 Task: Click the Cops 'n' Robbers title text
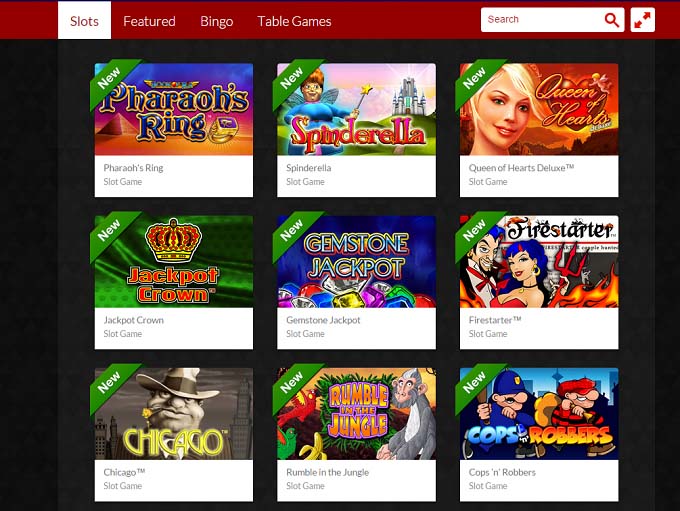502,472
